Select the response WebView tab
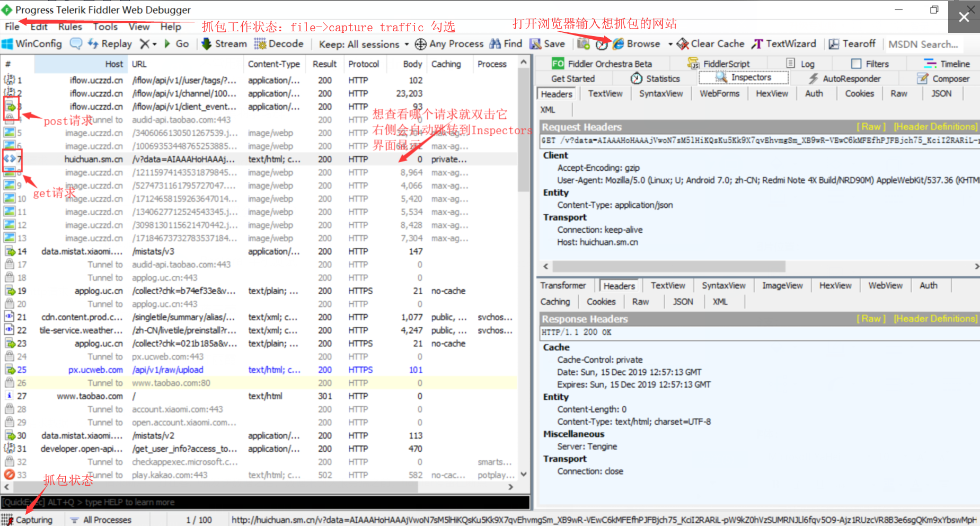980x526 pixels. [885, 285]
